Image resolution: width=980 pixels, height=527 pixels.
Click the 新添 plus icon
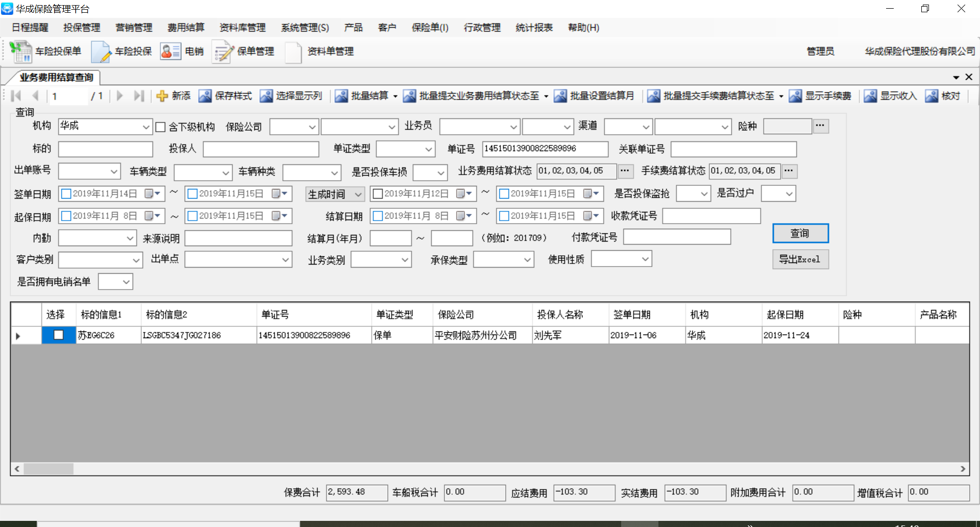[162, 96]
